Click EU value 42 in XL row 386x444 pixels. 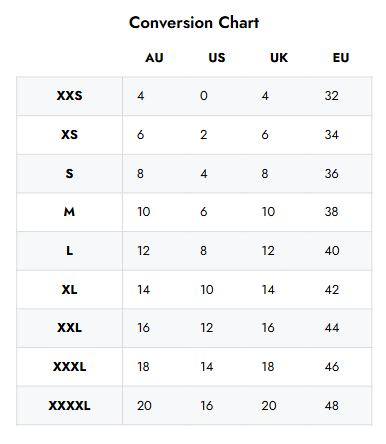pyautogui.click(x=332, y=290)
